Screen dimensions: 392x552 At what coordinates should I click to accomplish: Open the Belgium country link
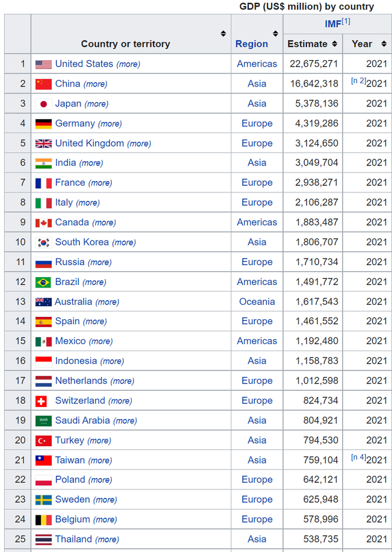[73, 520]
